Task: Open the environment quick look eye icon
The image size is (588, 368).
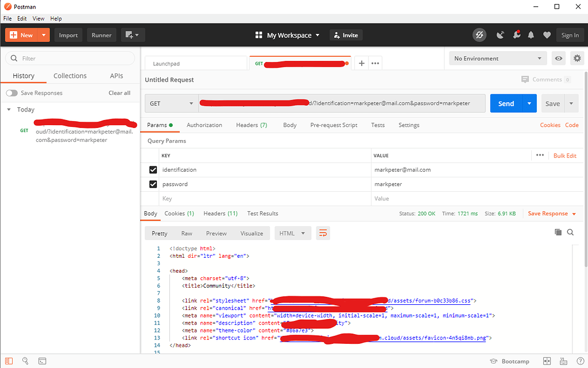Action: coord(558,58)
